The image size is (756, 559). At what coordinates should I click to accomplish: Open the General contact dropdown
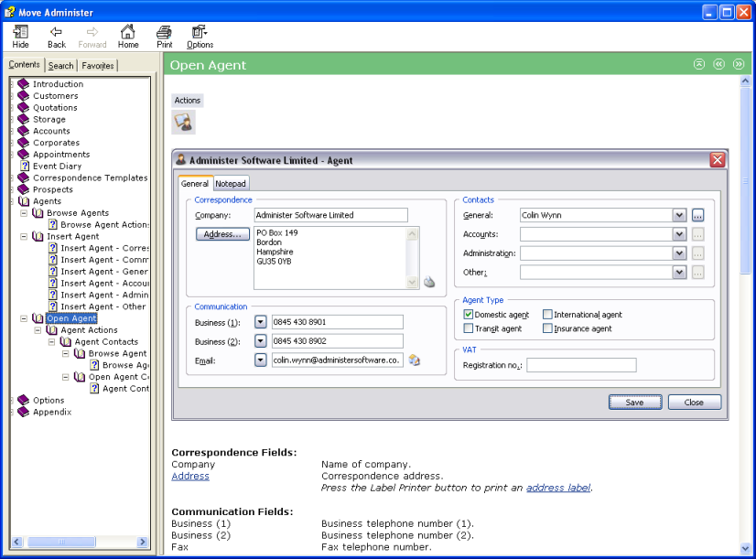[x=679, y=215]
